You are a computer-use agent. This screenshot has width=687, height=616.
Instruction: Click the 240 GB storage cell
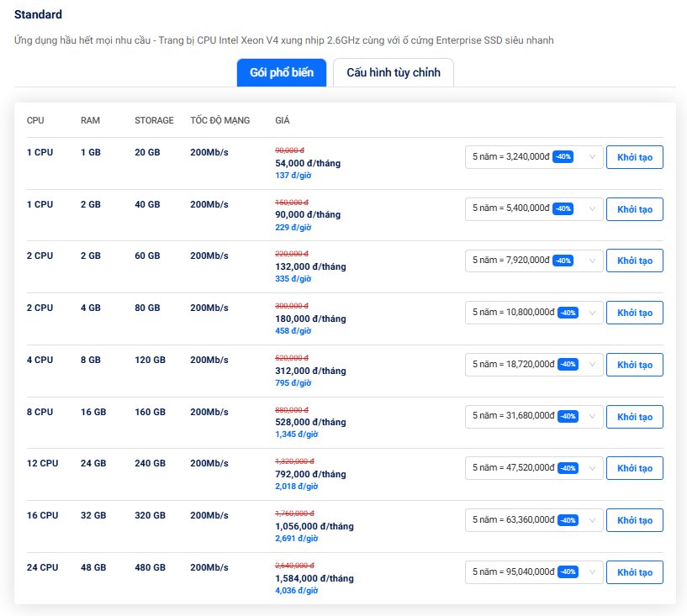click(150, 463)
